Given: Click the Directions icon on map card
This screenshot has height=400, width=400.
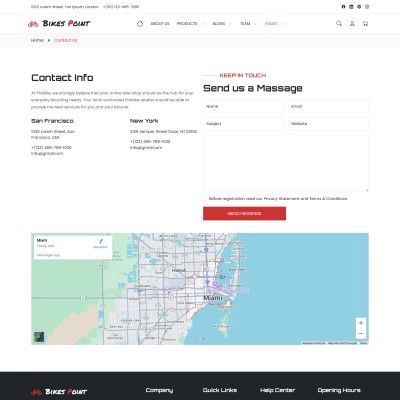Looking at the screenshot, I should point(100,241).
